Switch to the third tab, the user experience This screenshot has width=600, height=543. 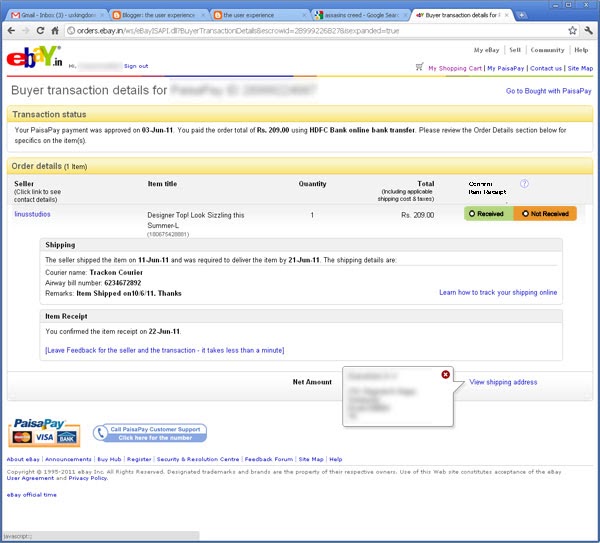click(x=259, y=15)
